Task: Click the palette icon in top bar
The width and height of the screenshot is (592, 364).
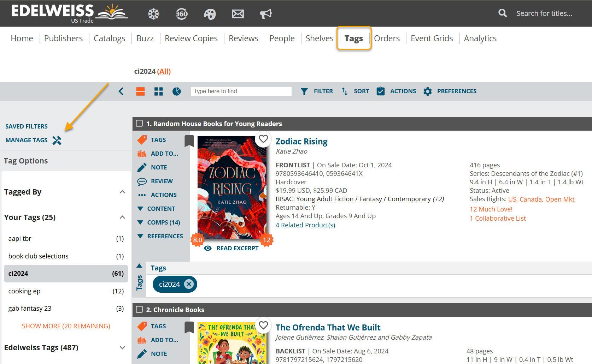Action: [210, 14]
